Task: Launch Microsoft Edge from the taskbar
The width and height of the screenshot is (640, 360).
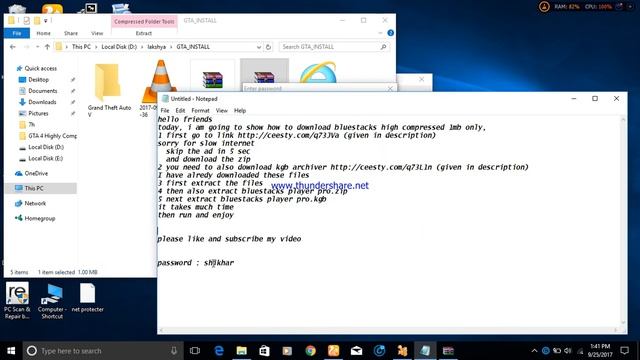Action: pyautogui.click(x=219, y=351)
